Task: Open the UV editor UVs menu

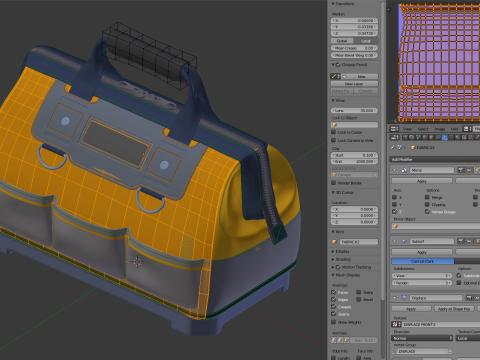Action: click(x=454, y=129)
